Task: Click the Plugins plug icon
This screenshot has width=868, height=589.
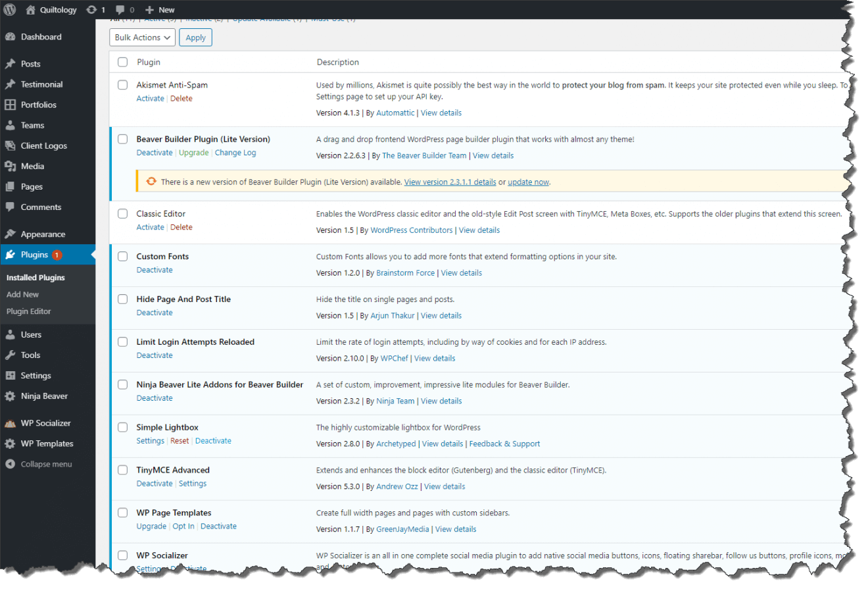Action: coord(10,255)
